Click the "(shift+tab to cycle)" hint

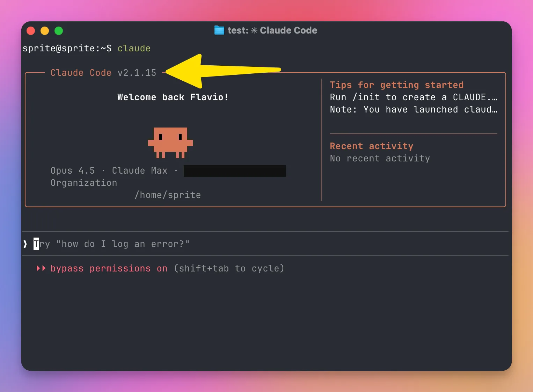(x=229, y=268)
